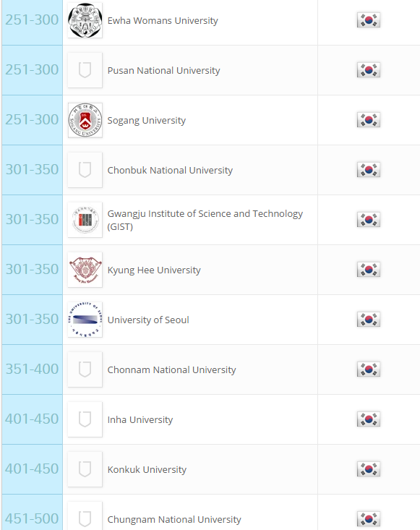Click the placeholder shield beside Pusan National University

tap(85, 70)
